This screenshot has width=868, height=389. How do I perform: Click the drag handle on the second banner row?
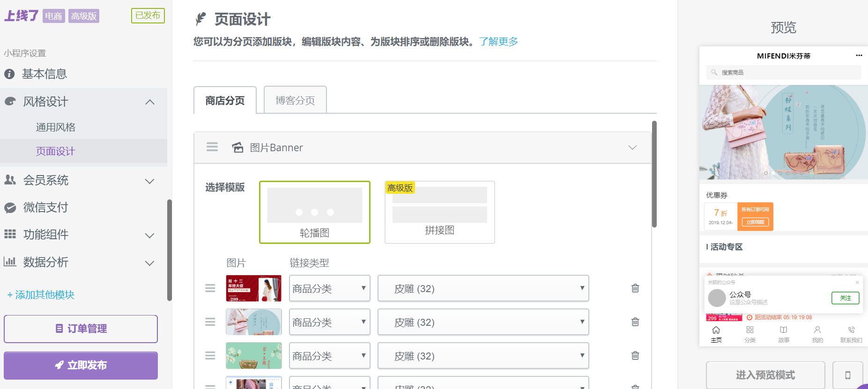pyautogui.click(x=210, y=322)
